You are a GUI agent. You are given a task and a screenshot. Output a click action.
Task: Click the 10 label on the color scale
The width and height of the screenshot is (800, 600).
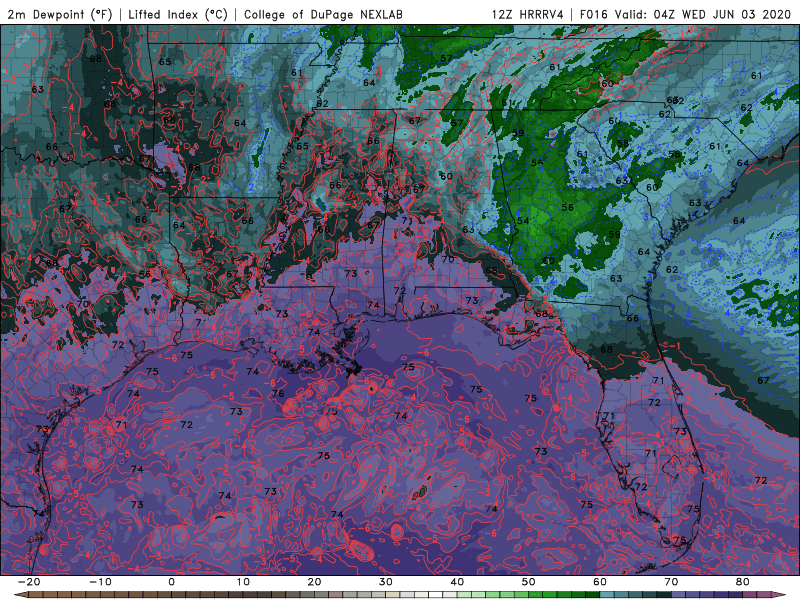243,582
